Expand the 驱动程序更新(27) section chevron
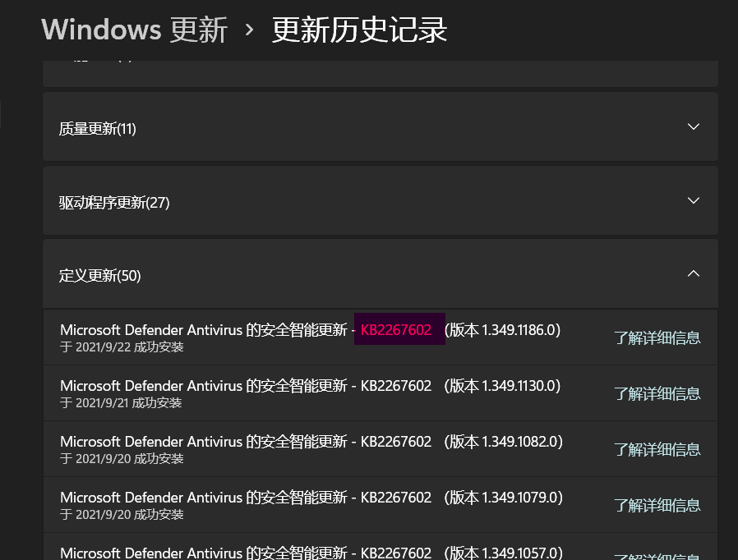Viewport: 738px width, 560px height. (693, 200)
